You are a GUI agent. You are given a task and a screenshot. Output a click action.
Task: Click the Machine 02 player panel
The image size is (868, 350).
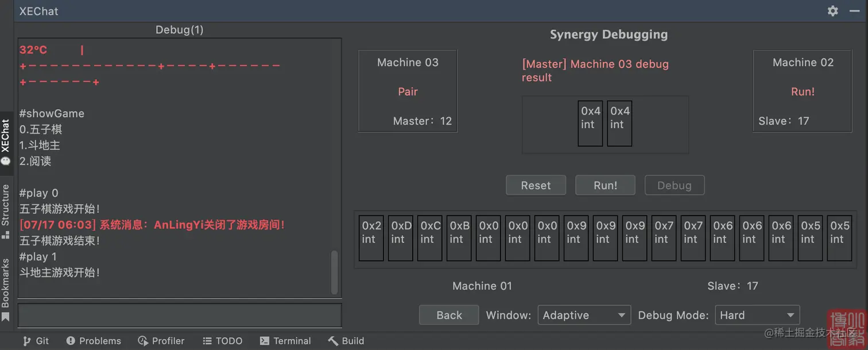[x=803, y=91]
